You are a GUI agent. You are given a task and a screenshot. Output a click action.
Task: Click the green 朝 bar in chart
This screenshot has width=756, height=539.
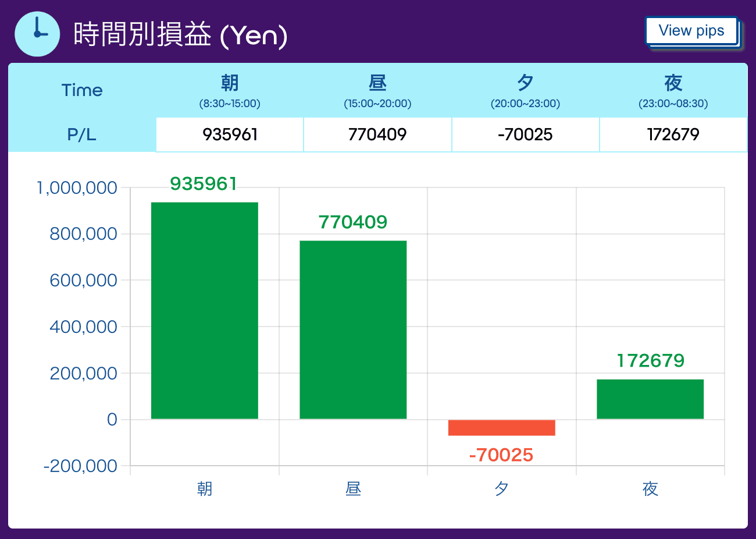205,311
